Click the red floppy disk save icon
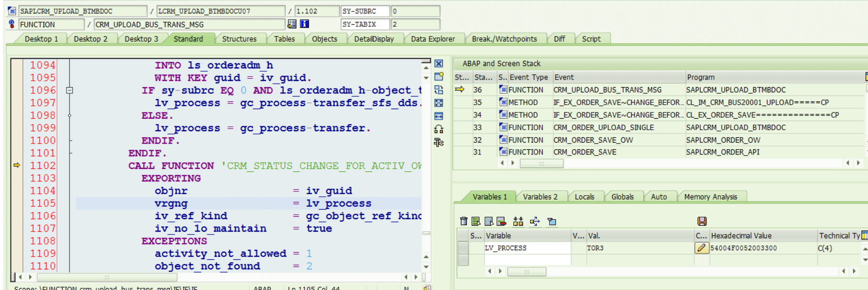The width and height of the screenshot is (868, 290). tap(702, 221)
